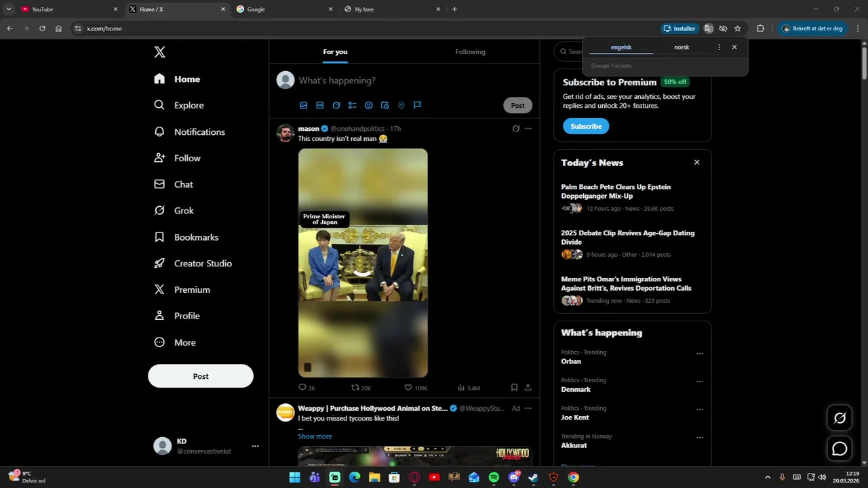Open Explore from the sidebar

pos(179,105)
